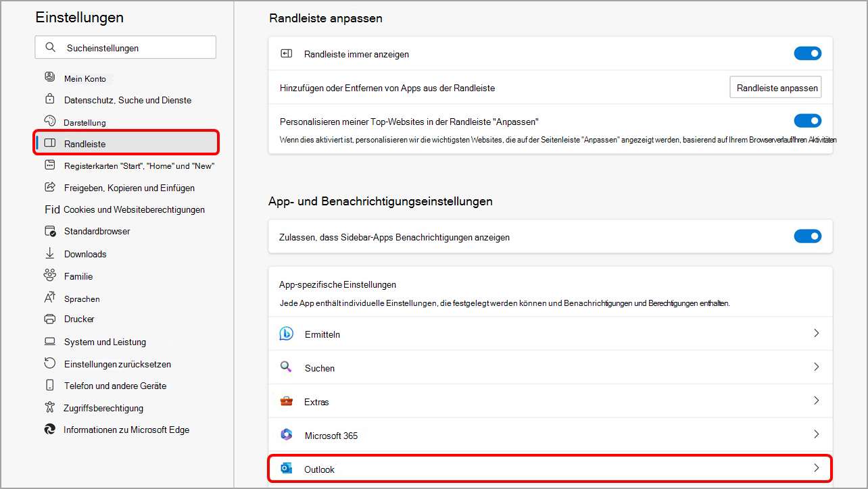
Task: Click the reset icon beside Einstellungen zurücksetzen
Action: coord(49,363)
